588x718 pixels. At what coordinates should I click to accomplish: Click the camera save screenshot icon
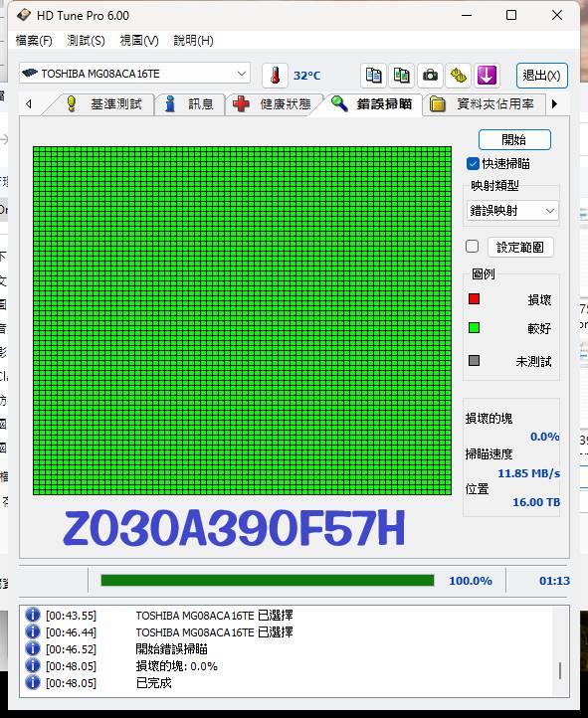[x=430, y=76]
